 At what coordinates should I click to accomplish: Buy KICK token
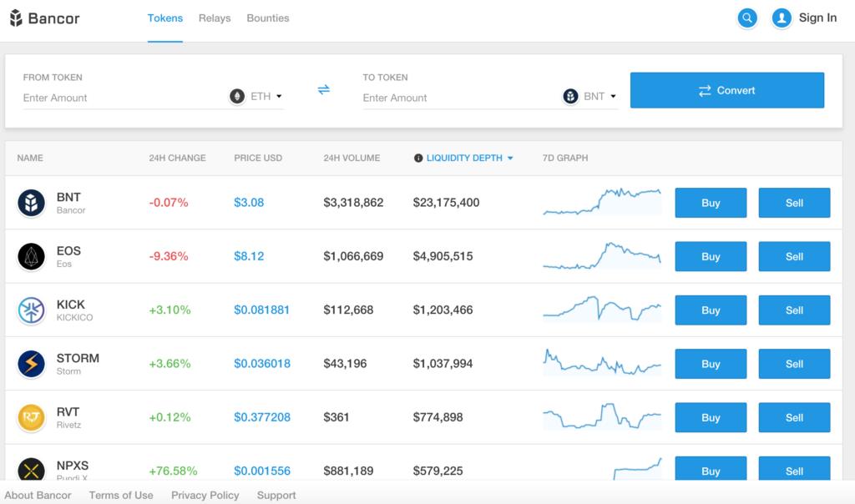pyautogui.click(x=711, y=310)
